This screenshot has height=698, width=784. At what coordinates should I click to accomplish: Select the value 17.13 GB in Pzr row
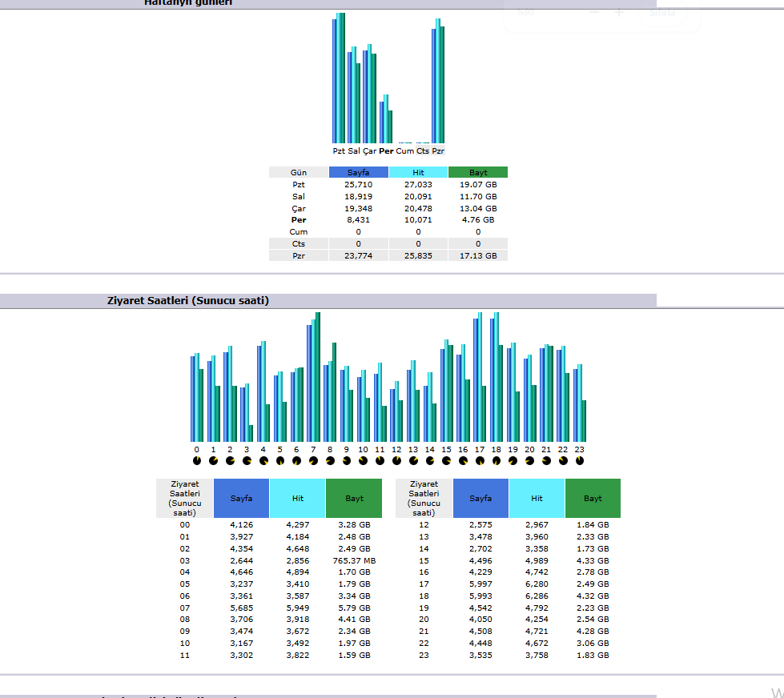pyautogui.click(x=478, y=256)
